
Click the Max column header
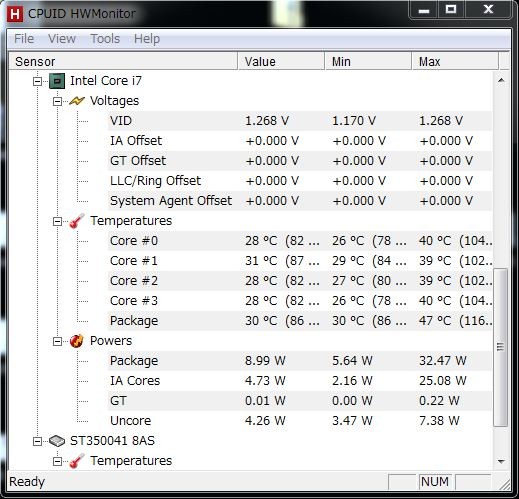[x=455, y=61]
